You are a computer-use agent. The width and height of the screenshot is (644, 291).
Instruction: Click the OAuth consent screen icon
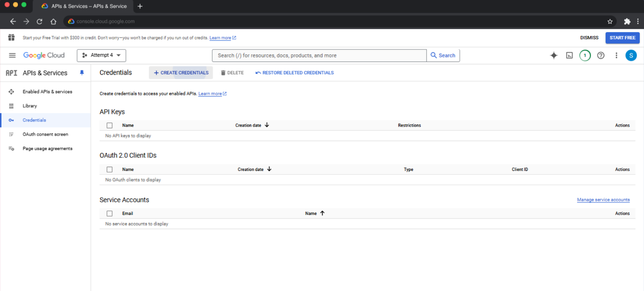click(x=11, y=134)
